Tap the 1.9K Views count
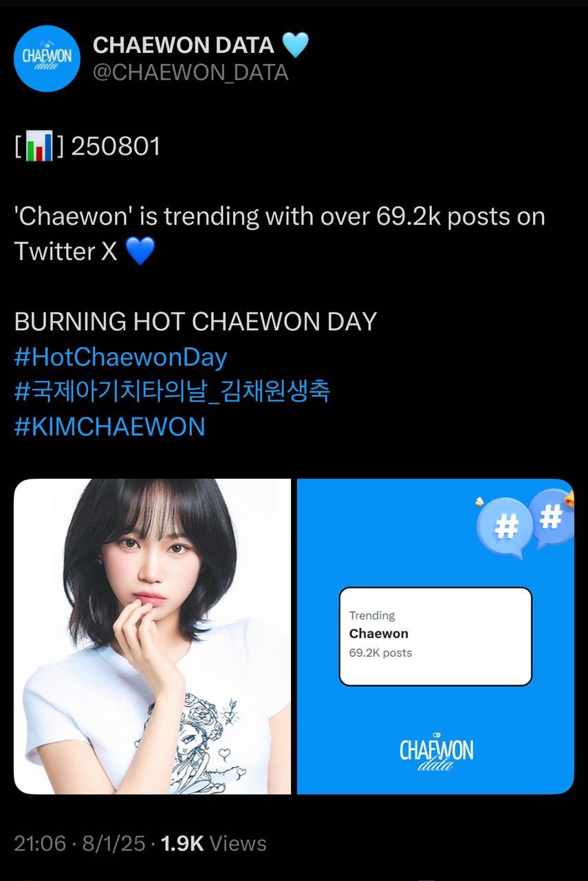 point(213,844)
